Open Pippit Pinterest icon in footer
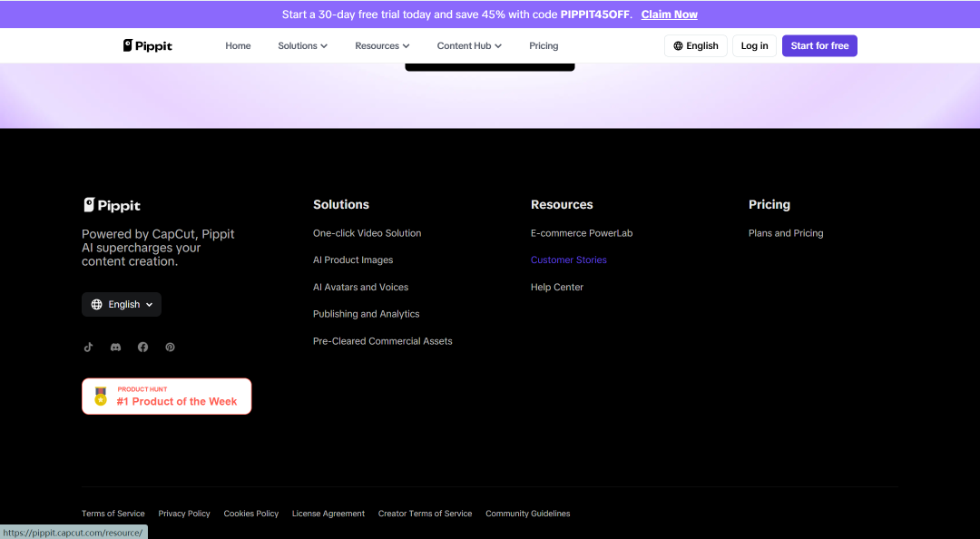The height and width of the screenshot is (539, 980). point(170,347)
